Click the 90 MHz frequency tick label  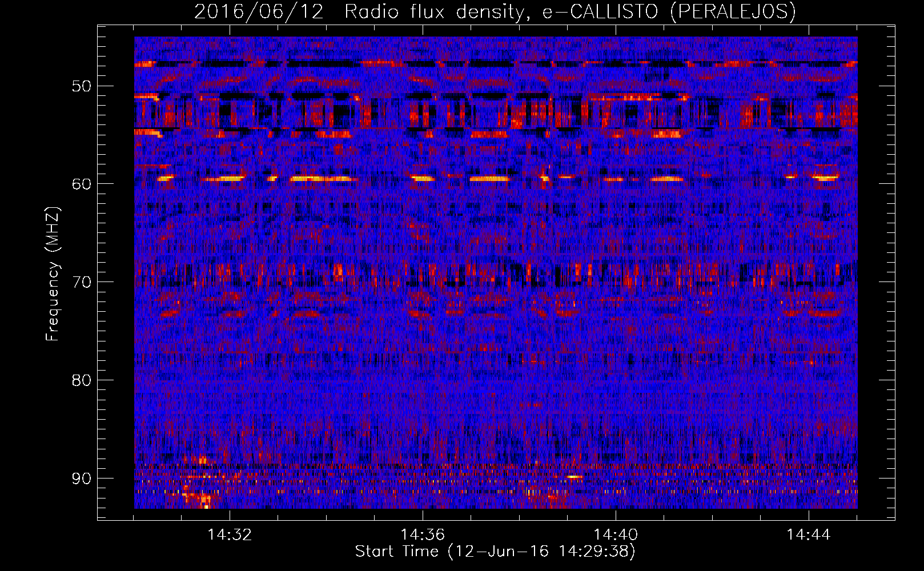82,478
